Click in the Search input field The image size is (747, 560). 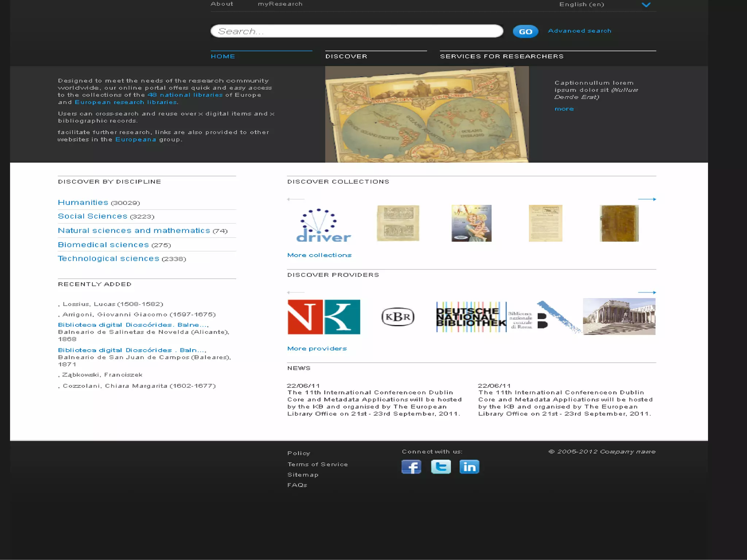click(356, 31)
